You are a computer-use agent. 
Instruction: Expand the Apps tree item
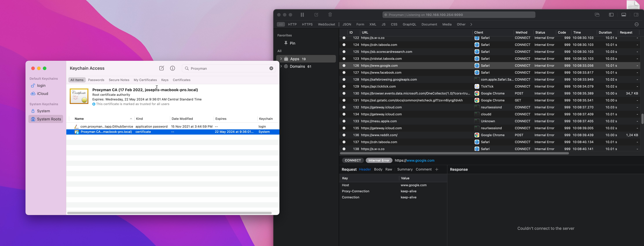281,59
